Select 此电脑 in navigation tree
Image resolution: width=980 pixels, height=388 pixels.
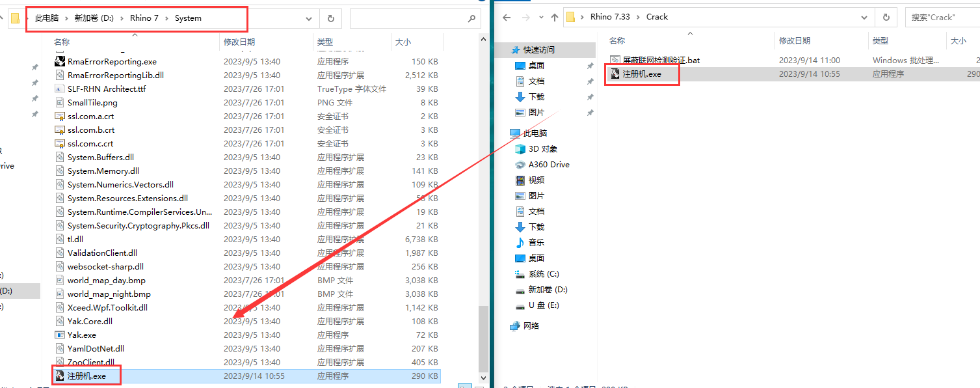pos(536,133)
